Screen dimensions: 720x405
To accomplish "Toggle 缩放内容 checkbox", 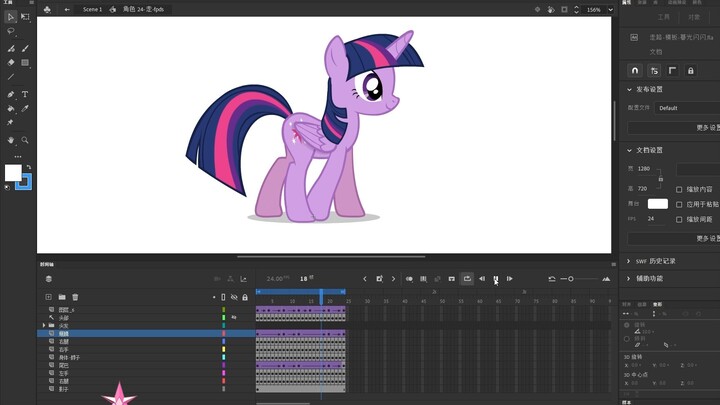I will (679, 189).
